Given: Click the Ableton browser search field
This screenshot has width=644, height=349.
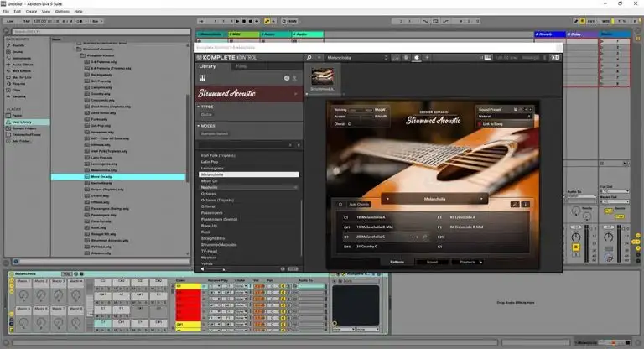Looking at the screenshot, I should coord(101,32).
